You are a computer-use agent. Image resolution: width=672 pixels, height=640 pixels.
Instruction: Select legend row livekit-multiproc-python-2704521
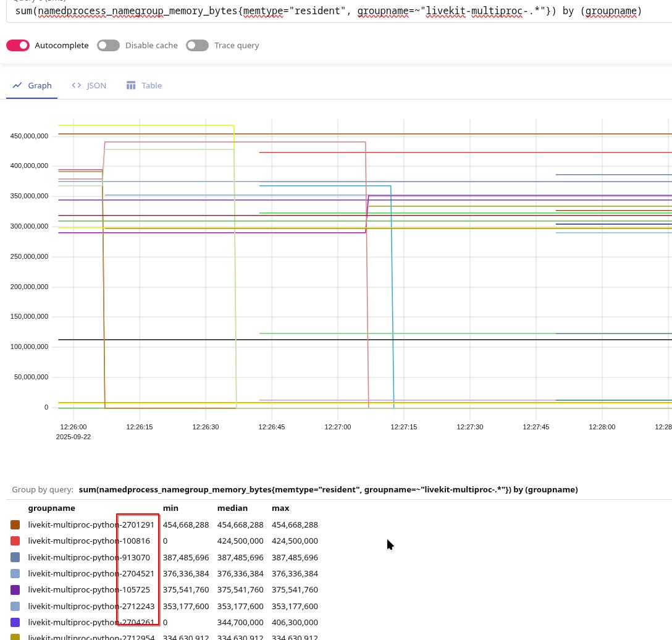(164, 573)
